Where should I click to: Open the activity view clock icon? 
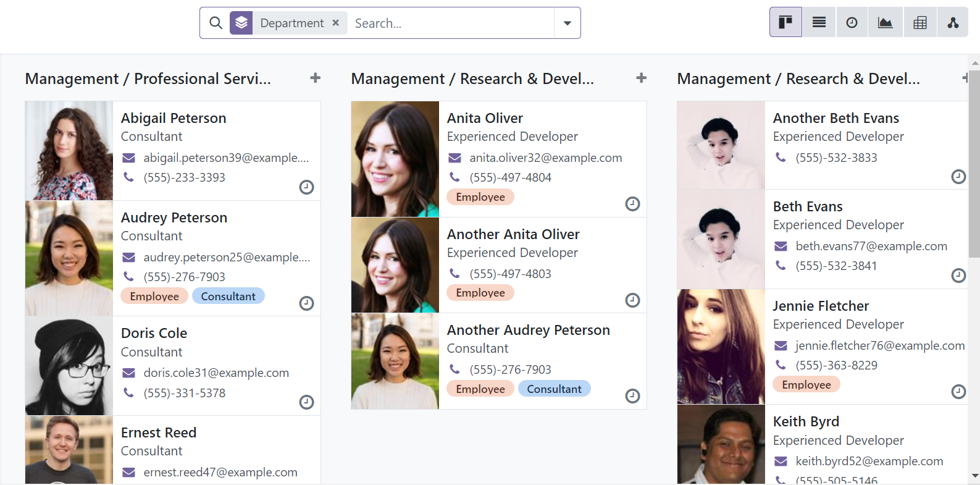click(x=852, y=23)
